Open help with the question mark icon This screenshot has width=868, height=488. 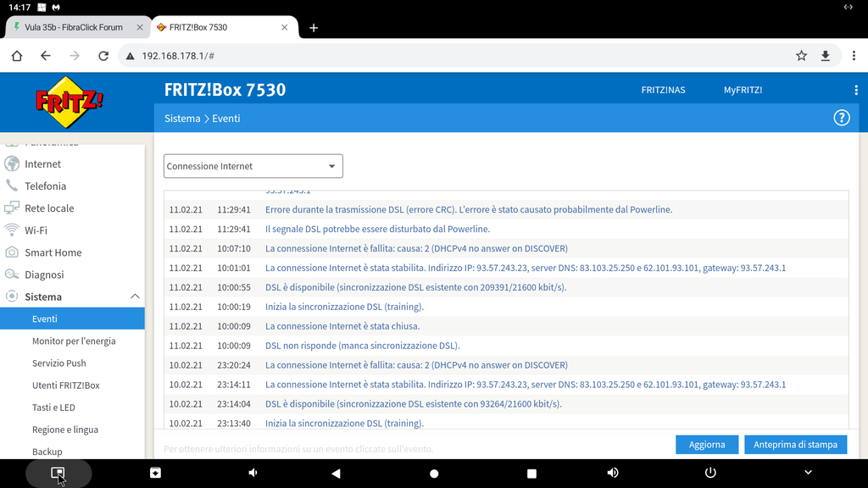tap(842, 118)
